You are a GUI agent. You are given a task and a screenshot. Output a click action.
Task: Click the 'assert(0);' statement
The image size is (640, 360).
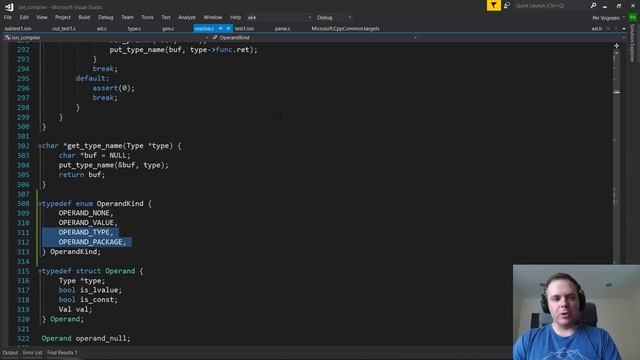tap(113, 88)
